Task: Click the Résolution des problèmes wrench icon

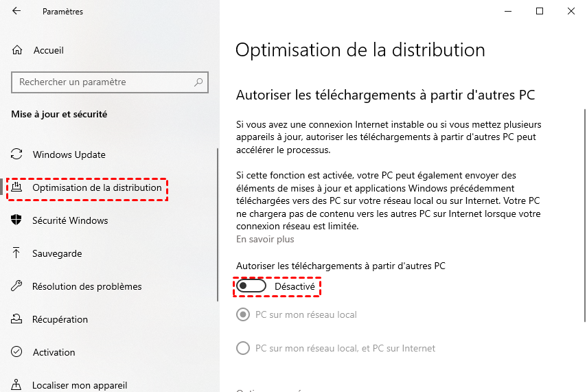Action: [17, 286]
